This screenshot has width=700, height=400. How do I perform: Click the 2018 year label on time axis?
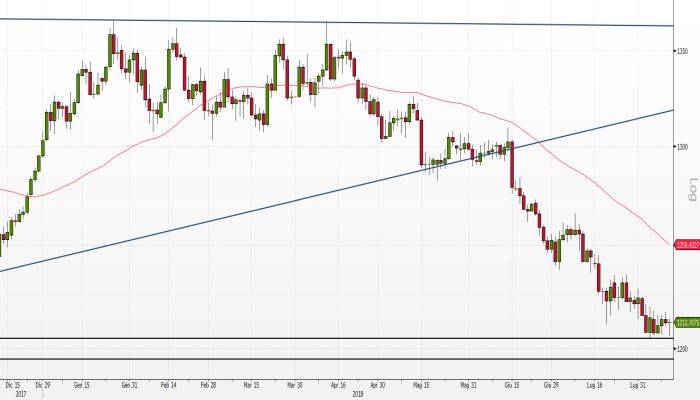358,393
